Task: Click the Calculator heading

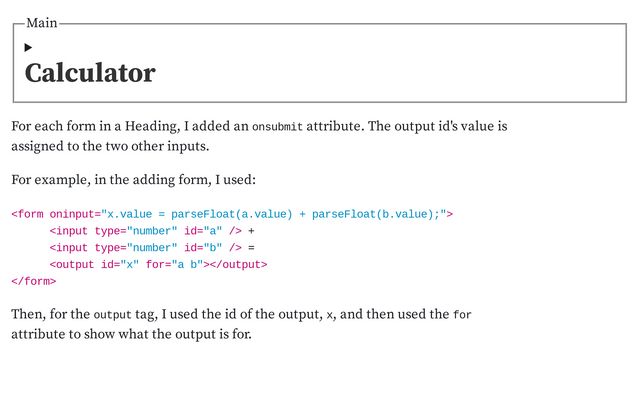Action: [x=90, y=73]
